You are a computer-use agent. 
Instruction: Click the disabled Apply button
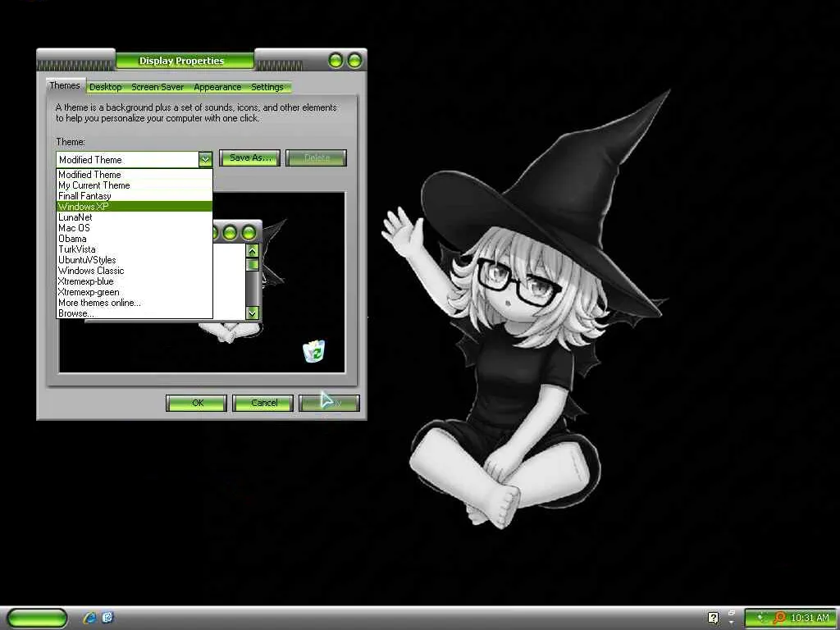330,403
